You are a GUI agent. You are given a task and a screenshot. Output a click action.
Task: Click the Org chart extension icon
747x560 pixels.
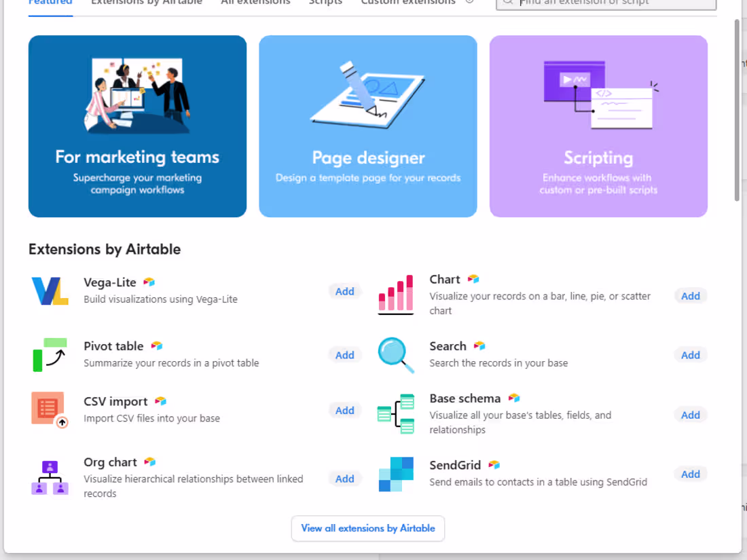(x=49, y=477)
